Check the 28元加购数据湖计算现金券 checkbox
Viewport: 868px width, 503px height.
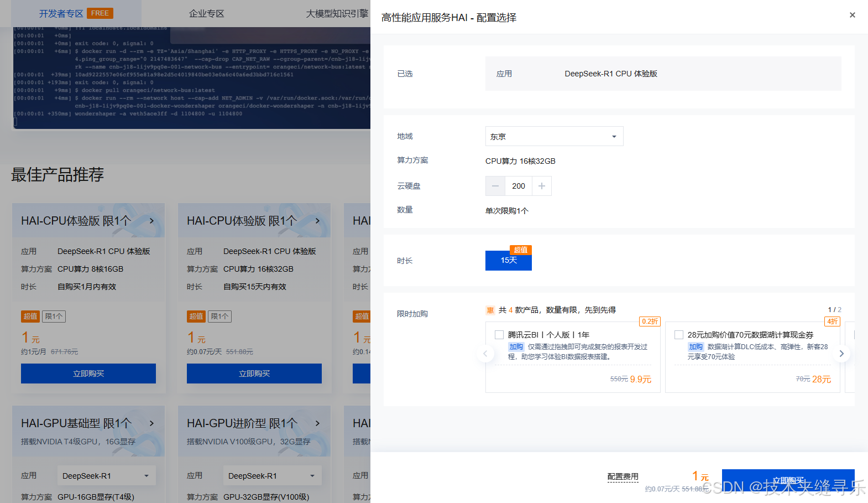tap(679, 335)
